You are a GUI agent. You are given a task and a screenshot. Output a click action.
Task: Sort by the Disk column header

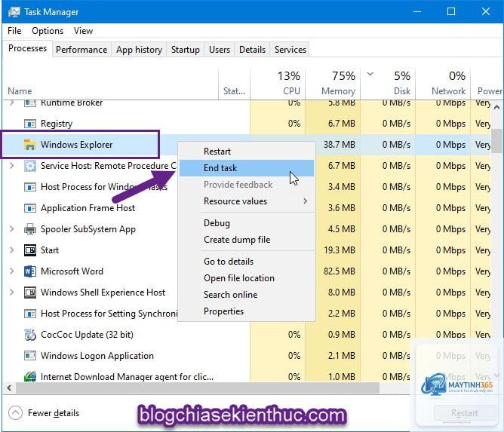(389, 84)
